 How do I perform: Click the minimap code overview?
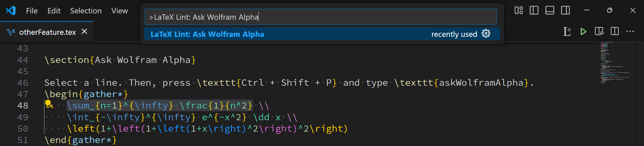coord(617,63)
